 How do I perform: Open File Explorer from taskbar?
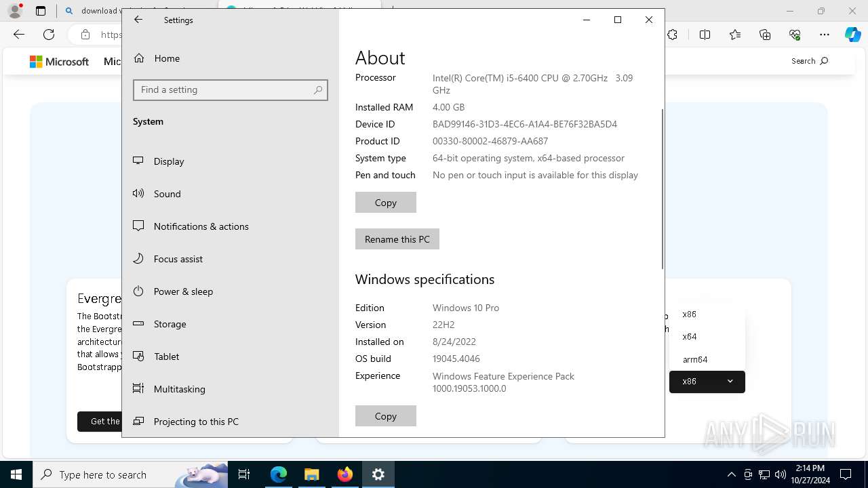(x=312, y=474)
